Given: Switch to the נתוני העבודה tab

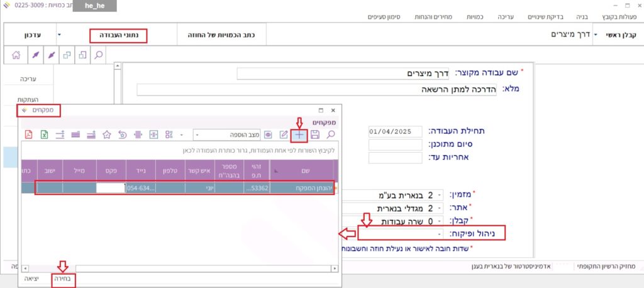Looking at the screenshot, I should 118,36.
